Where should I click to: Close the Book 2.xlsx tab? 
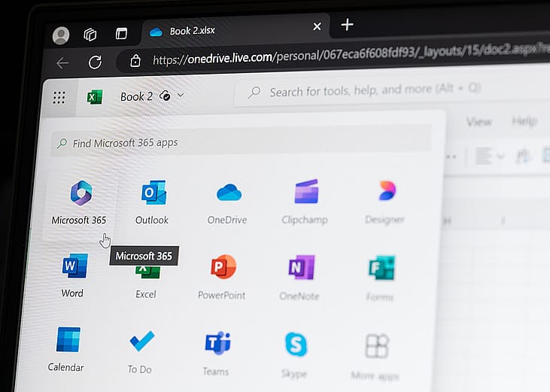(317, 26)
